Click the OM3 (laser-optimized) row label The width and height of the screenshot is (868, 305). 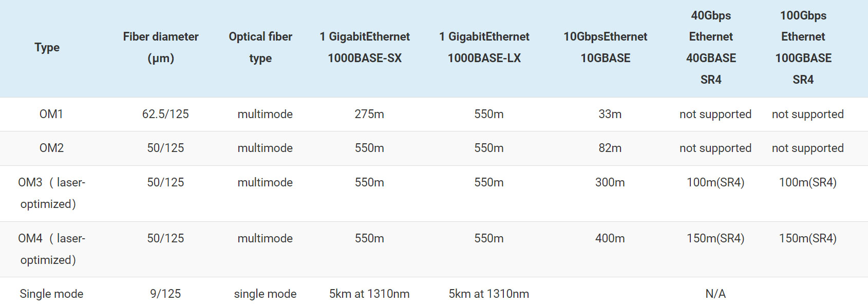coord(51,193)
